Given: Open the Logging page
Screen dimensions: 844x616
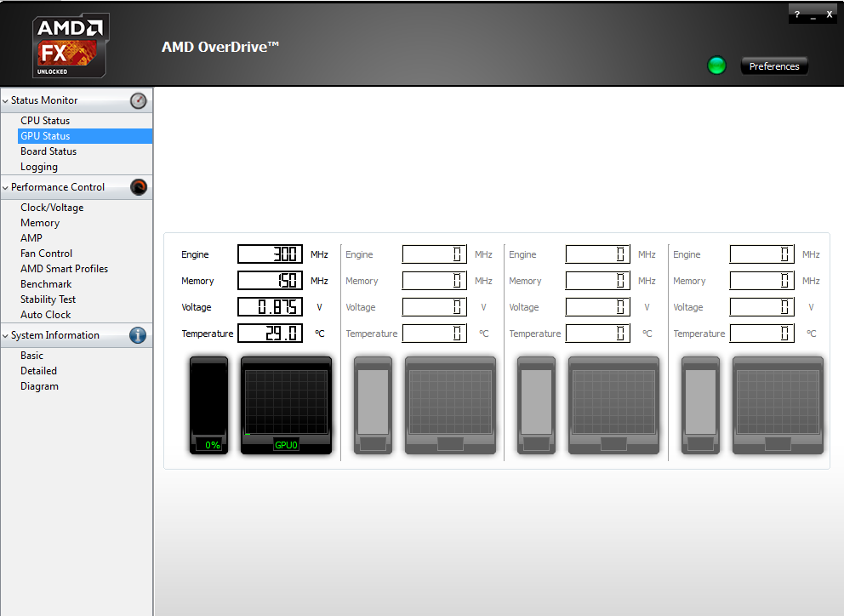Looking at the screenshot, I should (x=39, y=167).
